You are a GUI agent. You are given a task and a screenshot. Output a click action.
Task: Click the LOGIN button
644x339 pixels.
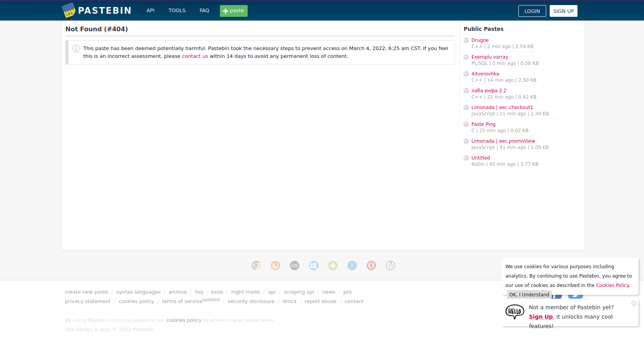point(532,11)
